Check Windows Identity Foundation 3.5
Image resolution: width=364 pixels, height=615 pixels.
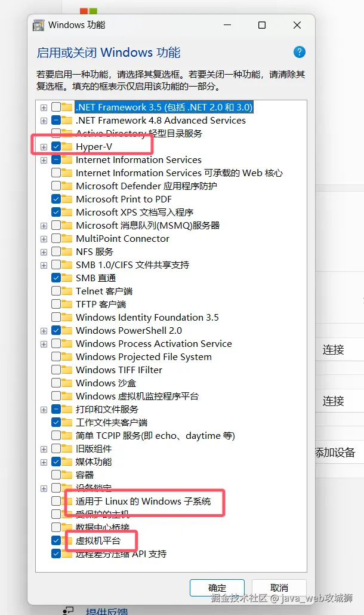click(56, 317)
